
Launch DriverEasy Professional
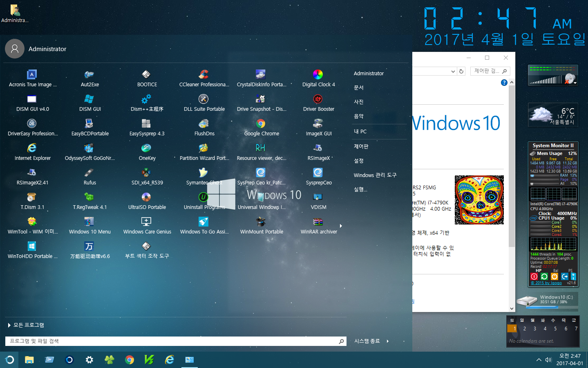coord(32,123)
